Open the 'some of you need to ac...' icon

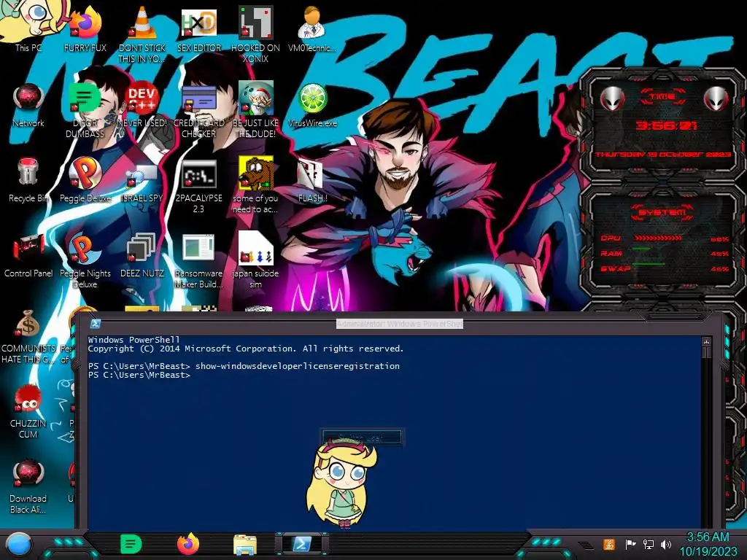coord(255,184)
